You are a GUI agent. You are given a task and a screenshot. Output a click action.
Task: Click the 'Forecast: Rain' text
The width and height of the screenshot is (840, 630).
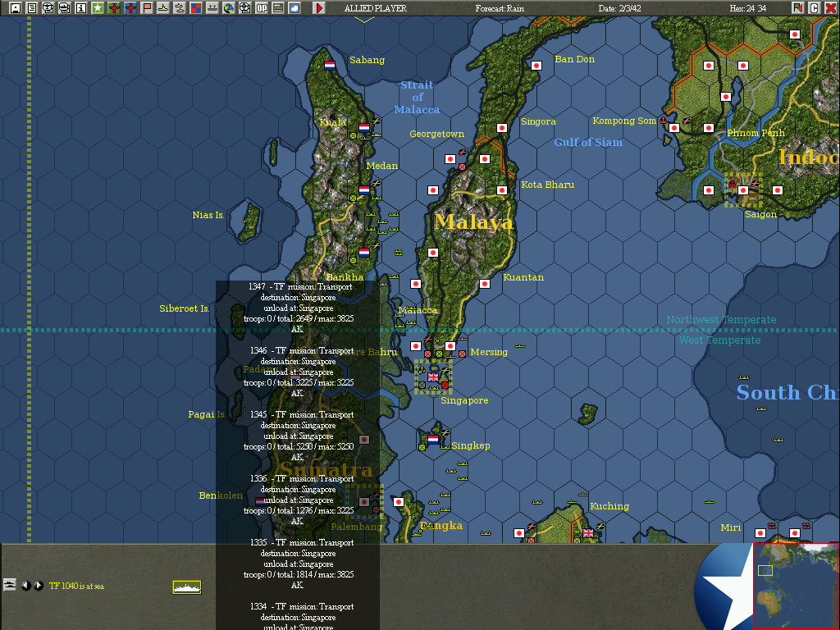pyautogui.click(x=500, y=8)
